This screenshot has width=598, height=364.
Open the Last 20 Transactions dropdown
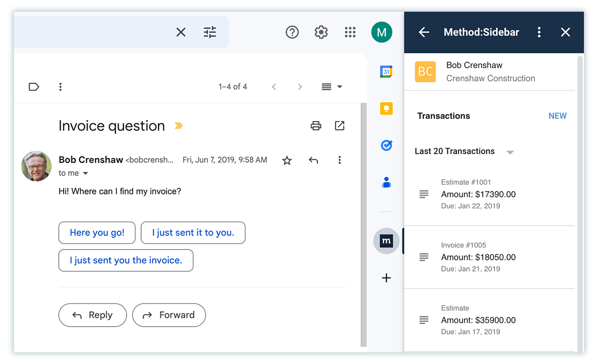coord(464,151)
